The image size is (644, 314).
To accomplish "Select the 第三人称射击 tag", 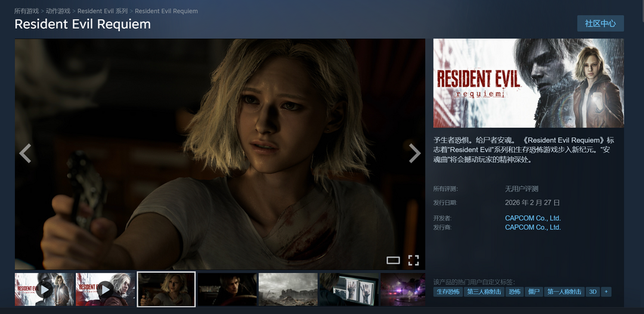I will (484, 292).
